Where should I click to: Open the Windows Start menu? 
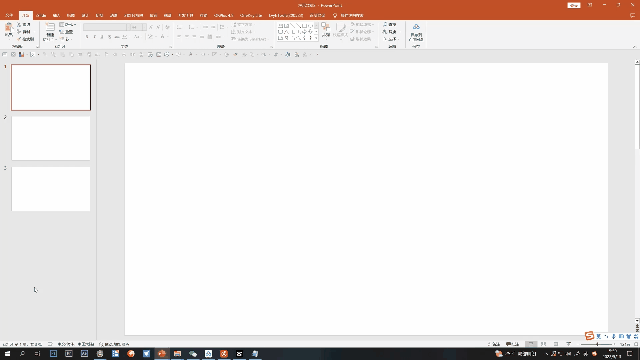point(7,353)
